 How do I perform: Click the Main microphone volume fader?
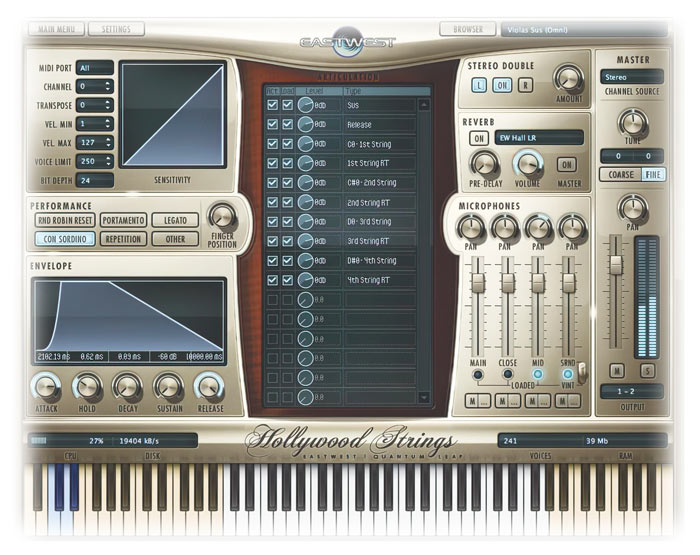coord(478,283)
